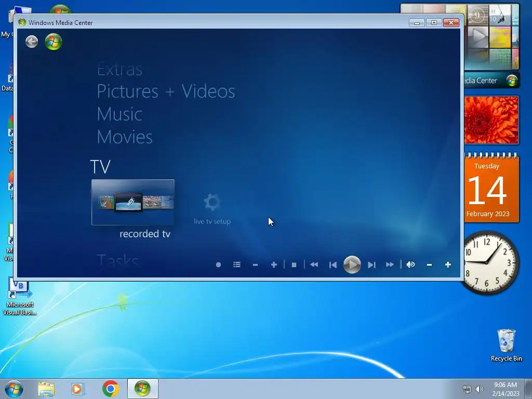
Task: Click the recorded tv label
Action: pos(145,234)
